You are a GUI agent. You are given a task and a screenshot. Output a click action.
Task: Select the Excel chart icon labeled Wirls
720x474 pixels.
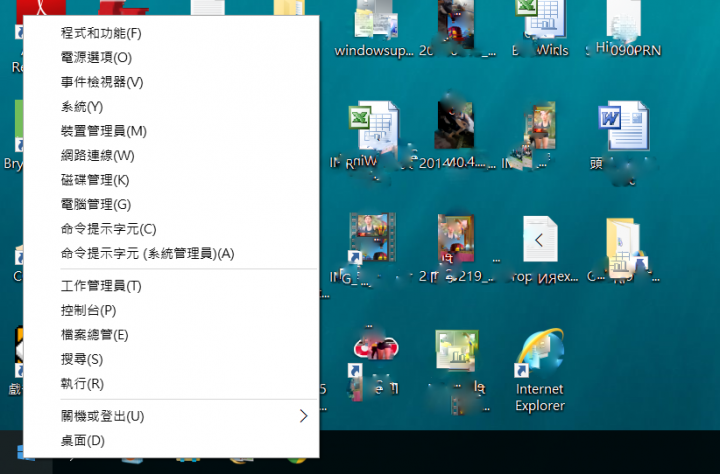(540, 29)
